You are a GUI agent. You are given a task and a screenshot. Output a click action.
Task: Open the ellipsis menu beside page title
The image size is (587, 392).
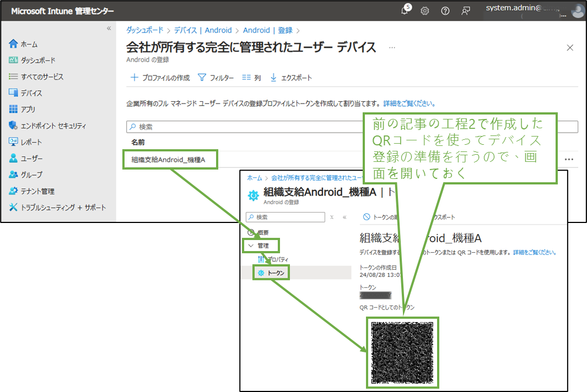click(392, 47)
